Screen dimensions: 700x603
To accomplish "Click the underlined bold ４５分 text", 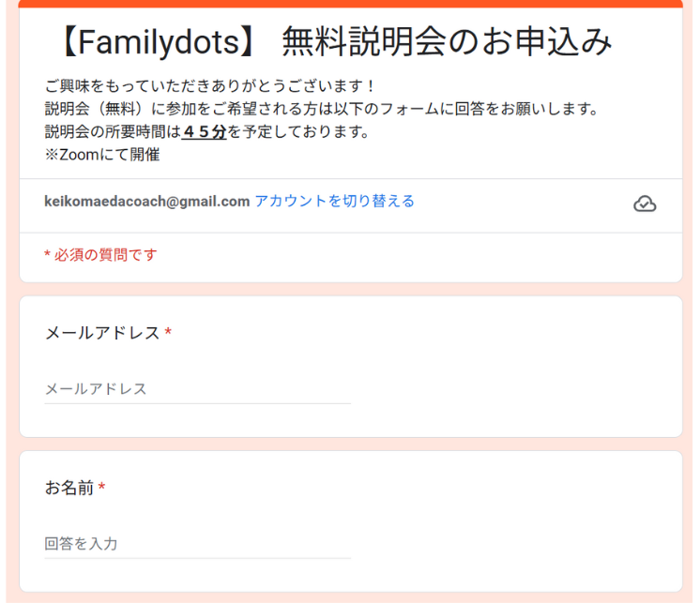I will 205,132.
